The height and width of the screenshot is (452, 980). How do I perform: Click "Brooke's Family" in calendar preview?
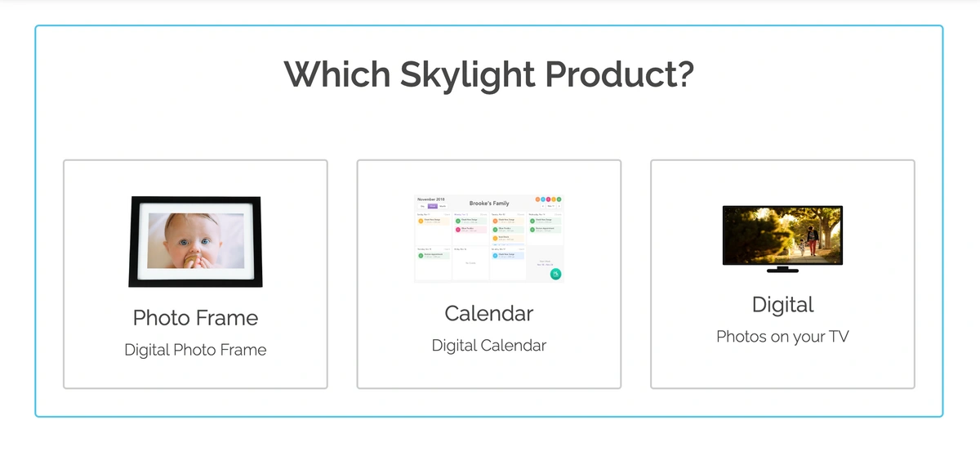(x=488, y=203)
